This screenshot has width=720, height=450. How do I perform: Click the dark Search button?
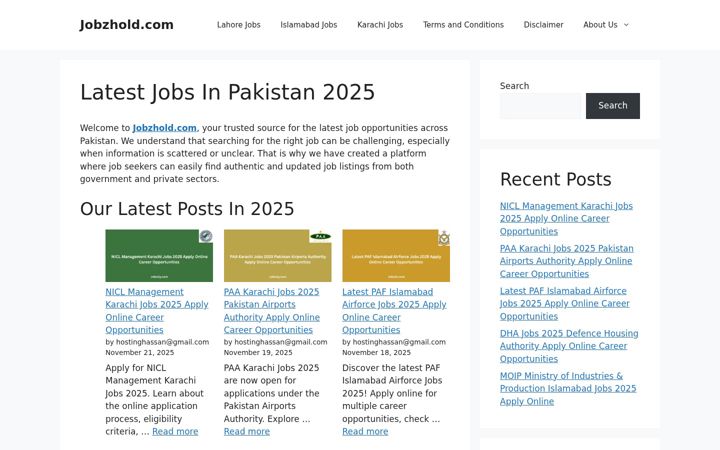click(x=613, y=106)
